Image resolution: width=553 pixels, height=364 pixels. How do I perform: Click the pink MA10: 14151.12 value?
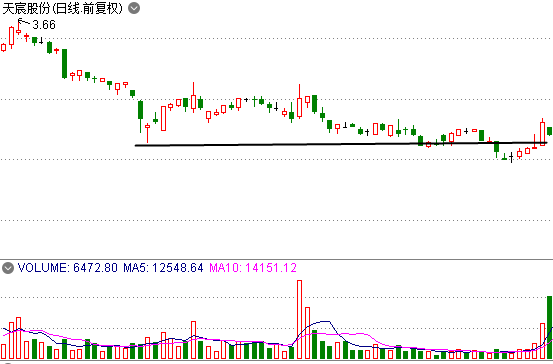click(253, 268)
